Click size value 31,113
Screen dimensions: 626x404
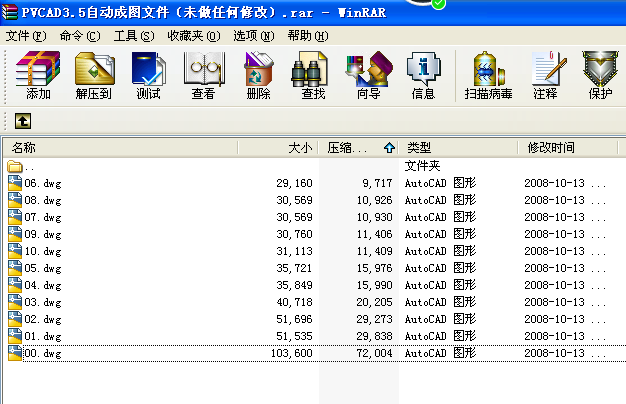click(294, 251)
